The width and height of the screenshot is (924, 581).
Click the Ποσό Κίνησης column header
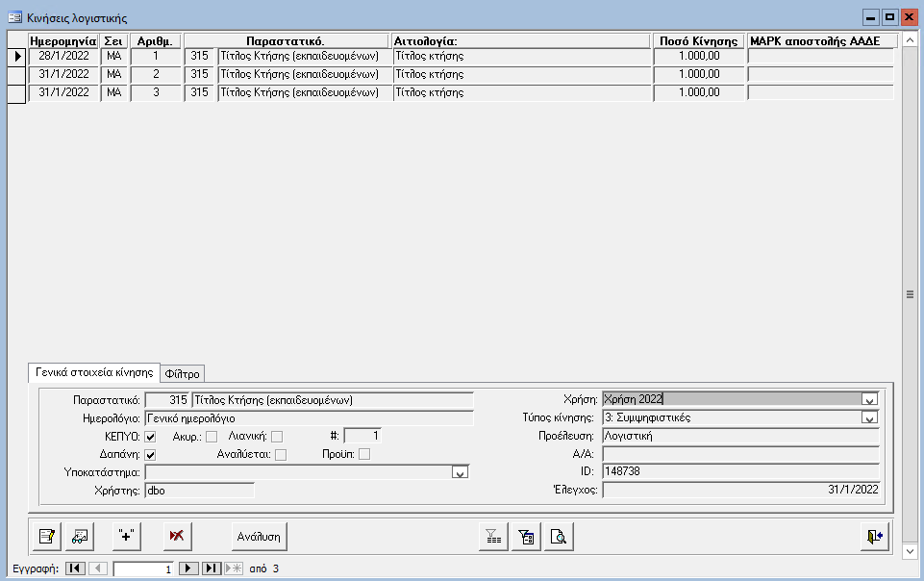click(699, 41)
